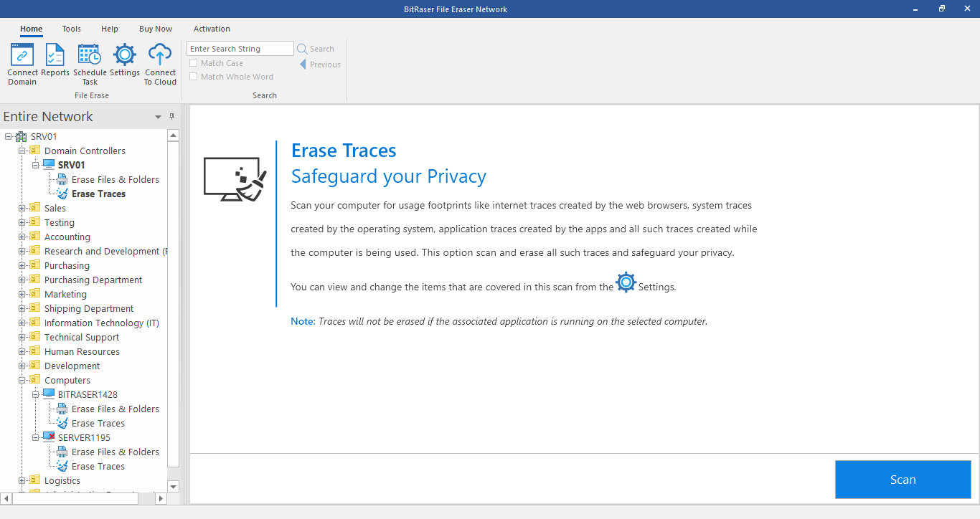Collapse the Domain Controllers node
980x519 pixels.
(x=22, y=151)
